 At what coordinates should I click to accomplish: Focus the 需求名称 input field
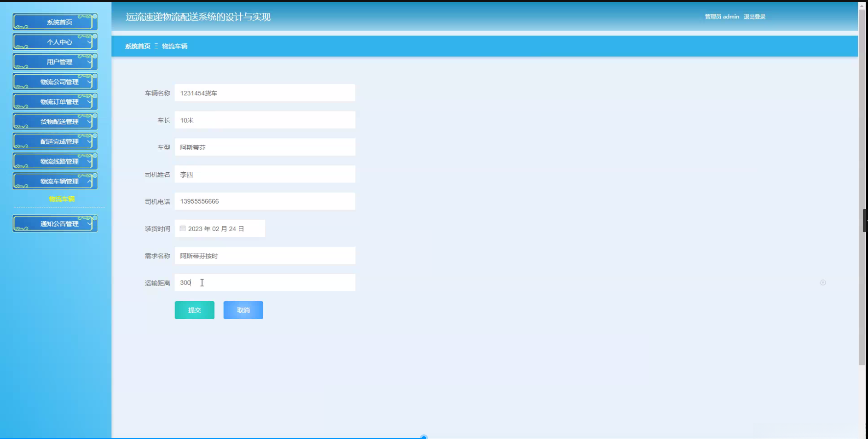click(265, 256)
